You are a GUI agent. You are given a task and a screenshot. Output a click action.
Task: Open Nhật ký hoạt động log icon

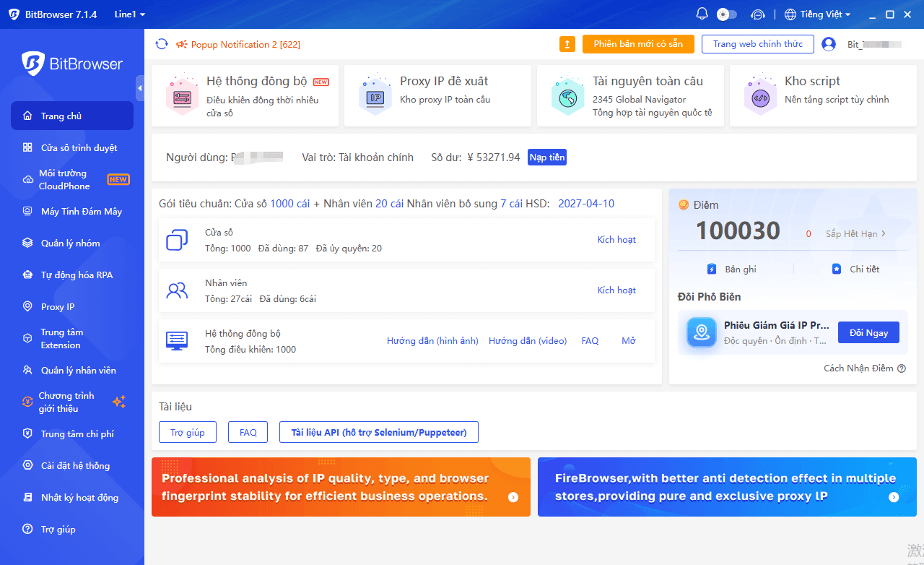[27, 497]
